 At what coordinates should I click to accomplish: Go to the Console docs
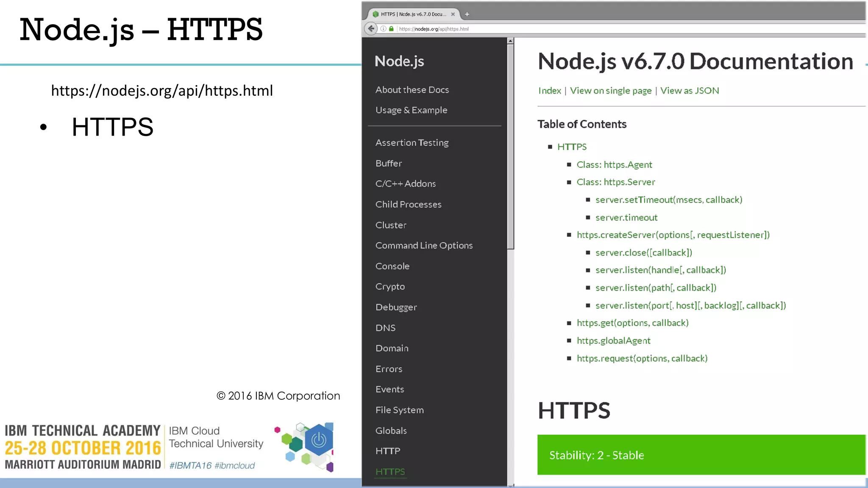pos(392,266)
